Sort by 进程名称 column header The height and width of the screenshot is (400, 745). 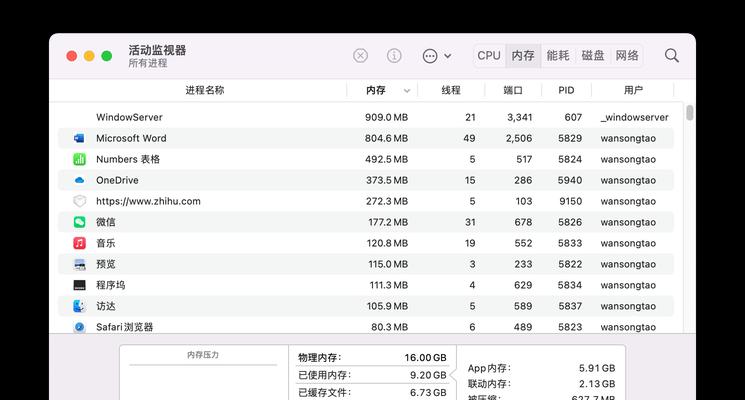click(x=205, y=90)
